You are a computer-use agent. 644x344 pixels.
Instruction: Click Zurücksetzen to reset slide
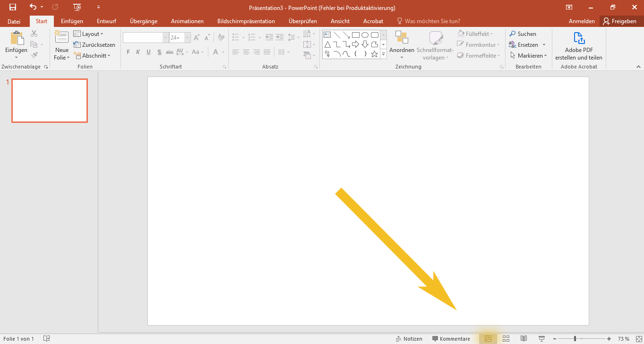tap(94, 45)
